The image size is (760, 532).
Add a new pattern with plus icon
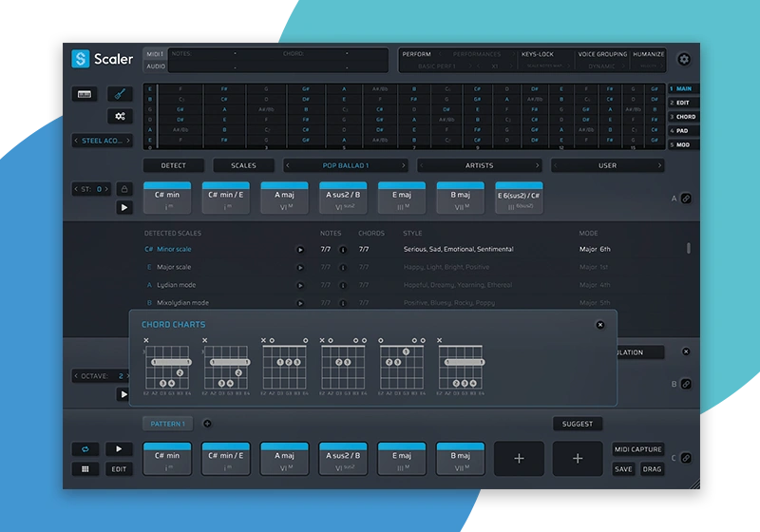(x=207, y=424)
